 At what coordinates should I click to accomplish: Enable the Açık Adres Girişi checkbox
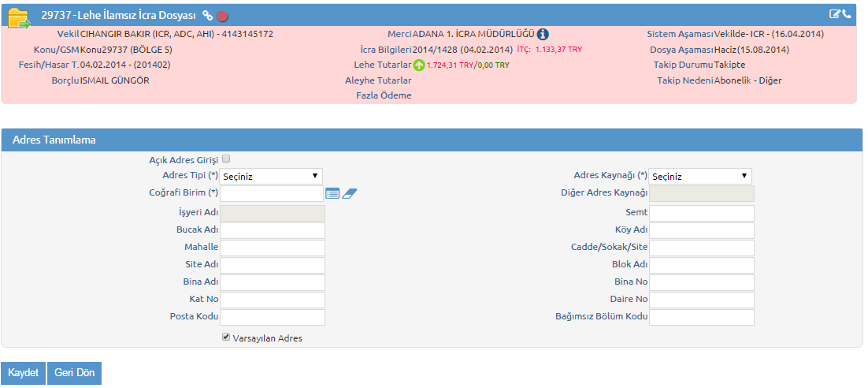(x=225, y=159)
